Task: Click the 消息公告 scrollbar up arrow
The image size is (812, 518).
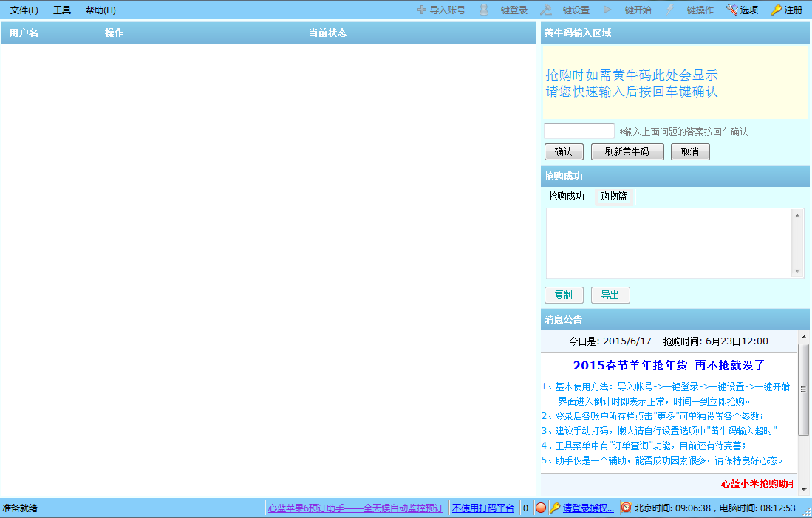Action: click(804, 337)
